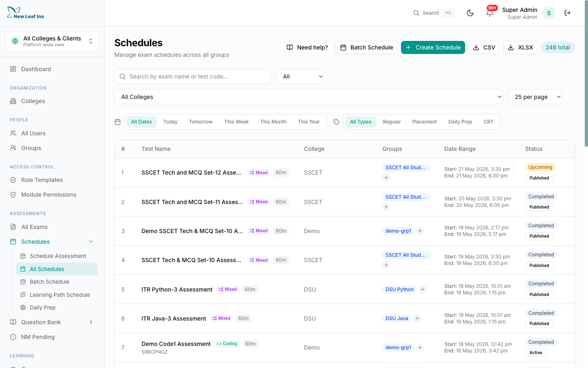Open All Colleges & Clients switcher
Viewport: 588px width, 368px height.
pos(52,41)
